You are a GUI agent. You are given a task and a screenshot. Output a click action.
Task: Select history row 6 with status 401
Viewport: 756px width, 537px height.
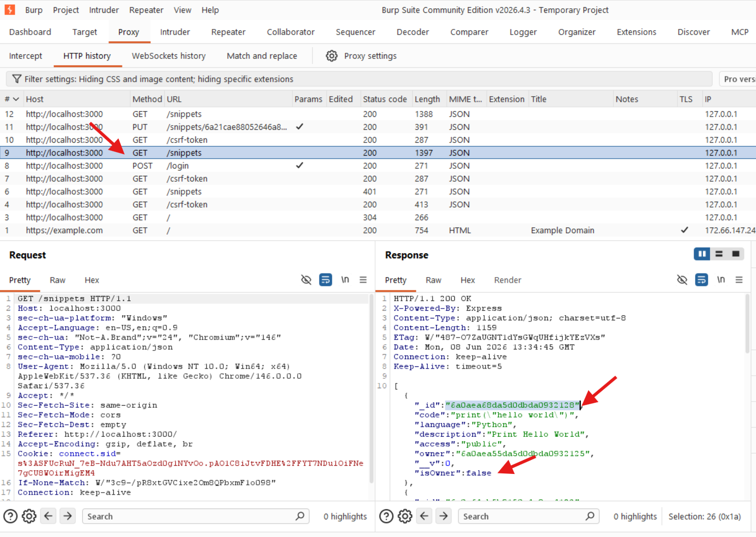(378, 192)
